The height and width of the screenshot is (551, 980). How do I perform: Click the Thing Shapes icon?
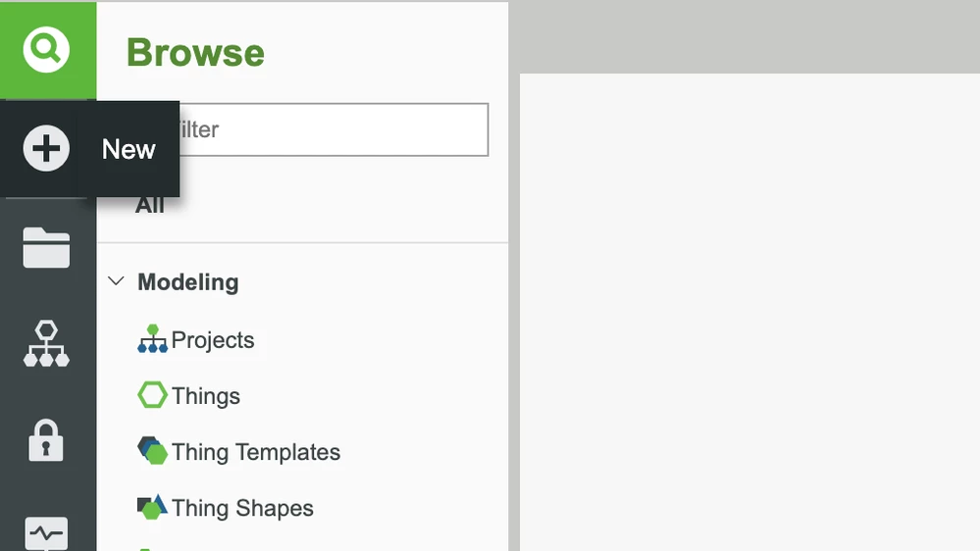pyautogui.click(x=152, y=508)
